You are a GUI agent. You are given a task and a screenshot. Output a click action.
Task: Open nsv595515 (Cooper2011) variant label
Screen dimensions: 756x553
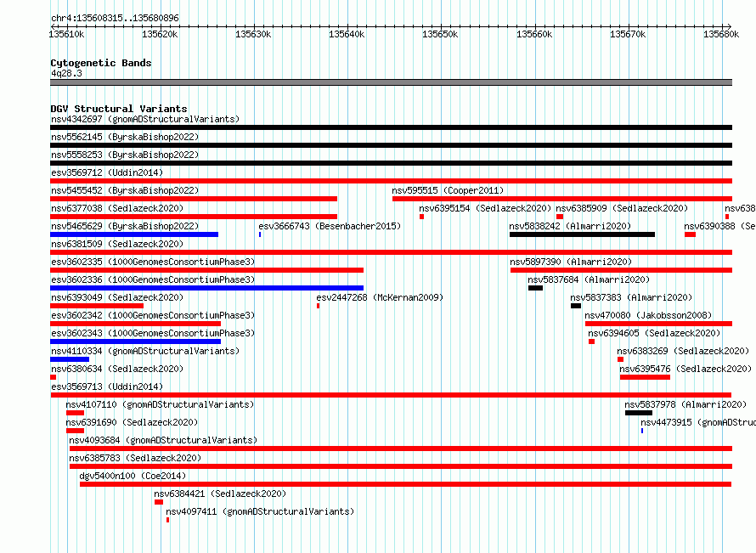pos(448,190)
